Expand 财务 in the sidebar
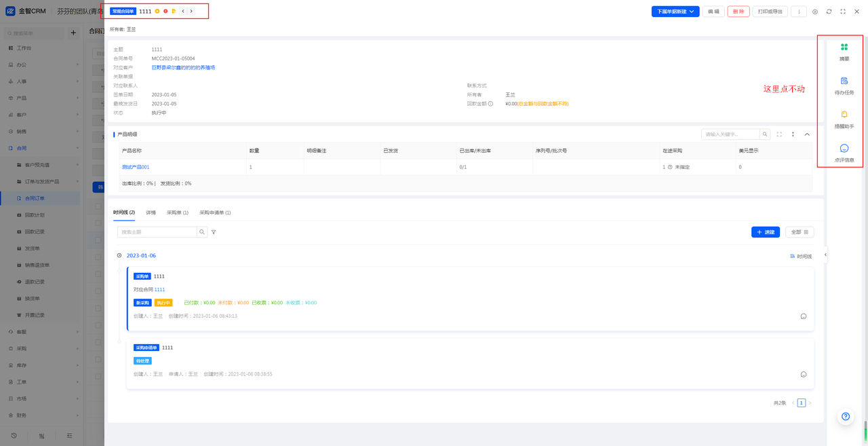868x446 pixels. (41, 415)
